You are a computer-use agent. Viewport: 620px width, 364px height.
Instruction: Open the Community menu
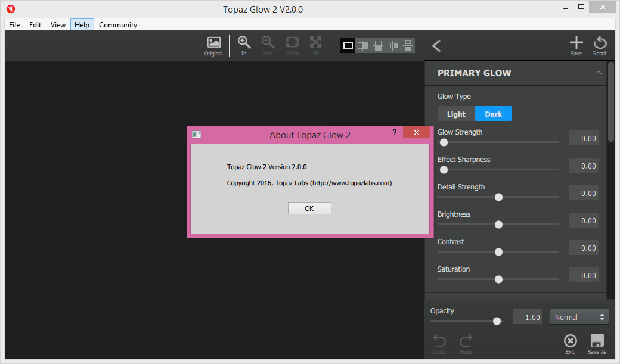(118, 24)
